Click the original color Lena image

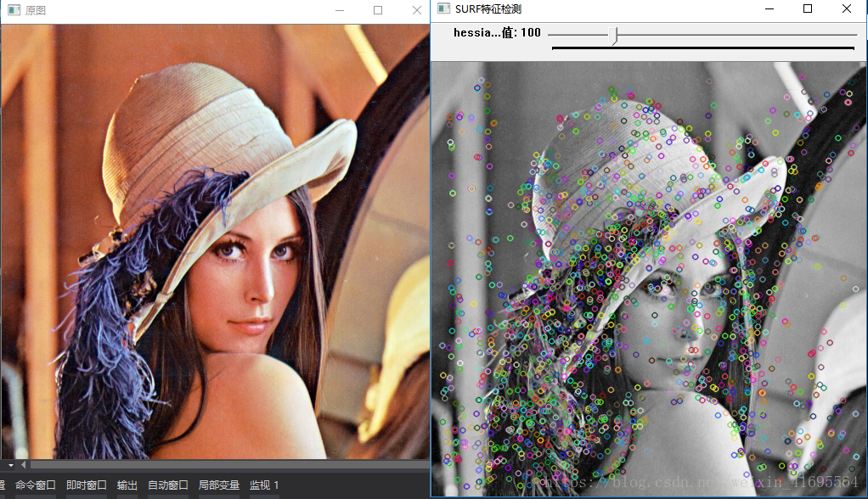point(216,242)
